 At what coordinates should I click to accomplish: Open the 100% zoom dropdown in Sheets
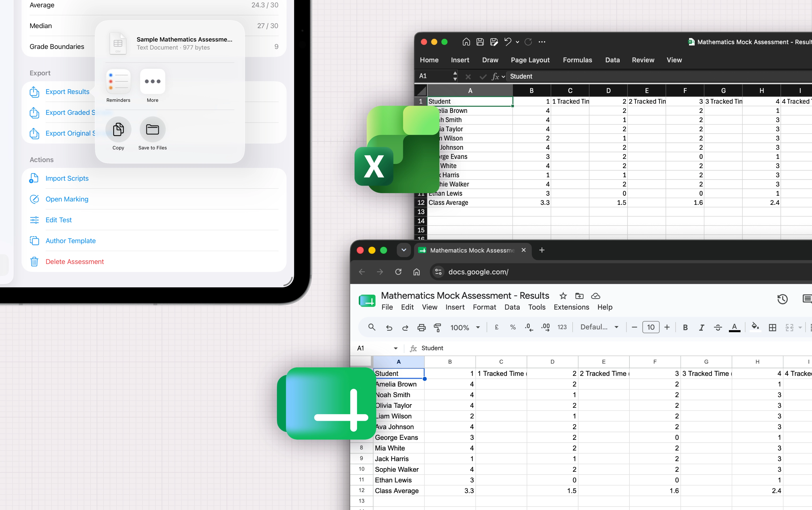coord(465,327)
